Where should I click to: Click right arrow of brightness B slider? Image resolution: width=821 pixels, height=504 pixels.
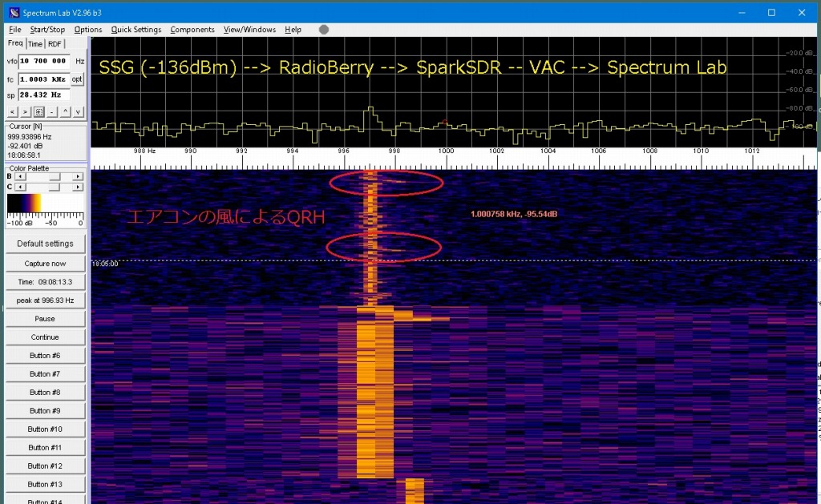coord(78,176)
